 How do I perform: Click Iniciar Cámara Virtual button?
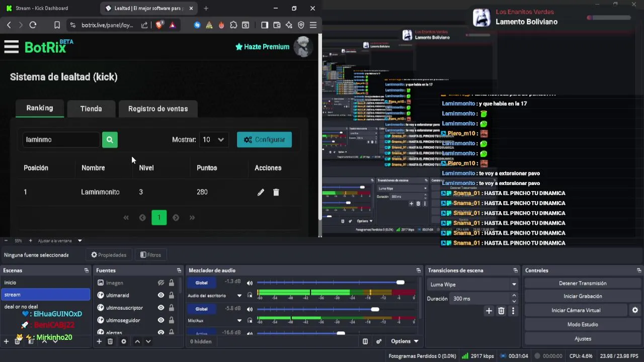pos(576,310)
